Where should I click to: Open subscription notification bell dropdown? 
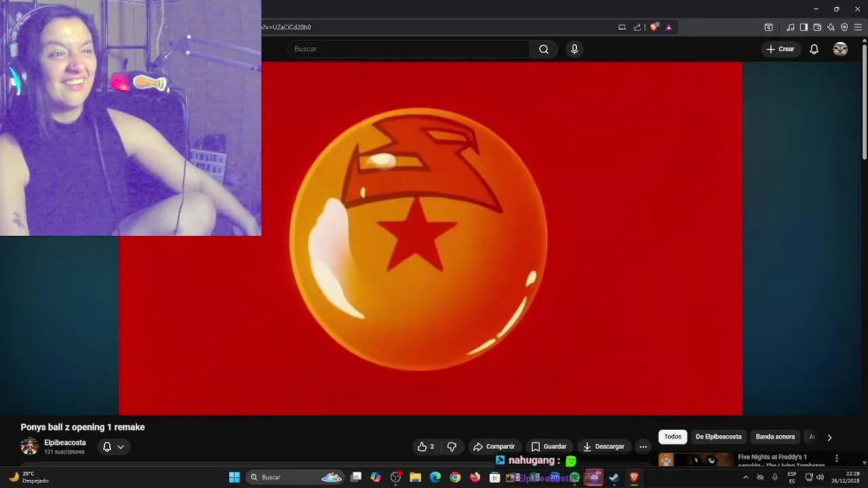click(x=113, y=447)
